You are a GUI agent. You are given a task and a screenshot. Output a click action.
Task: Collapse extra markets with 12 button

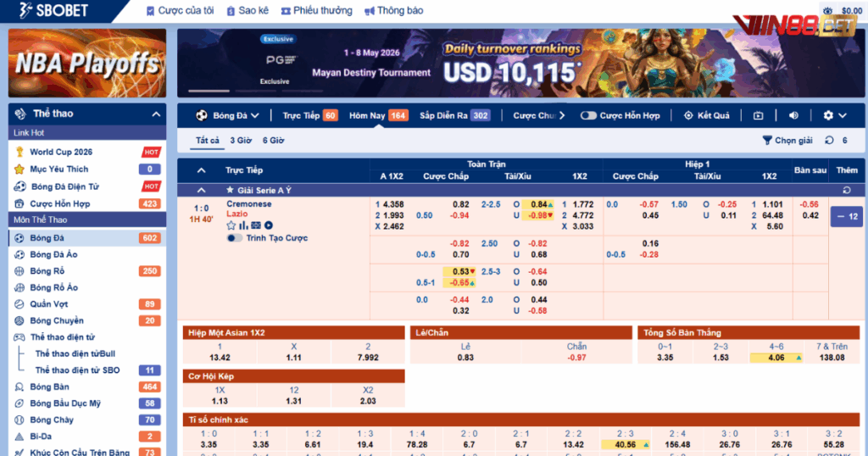point(847,217)
